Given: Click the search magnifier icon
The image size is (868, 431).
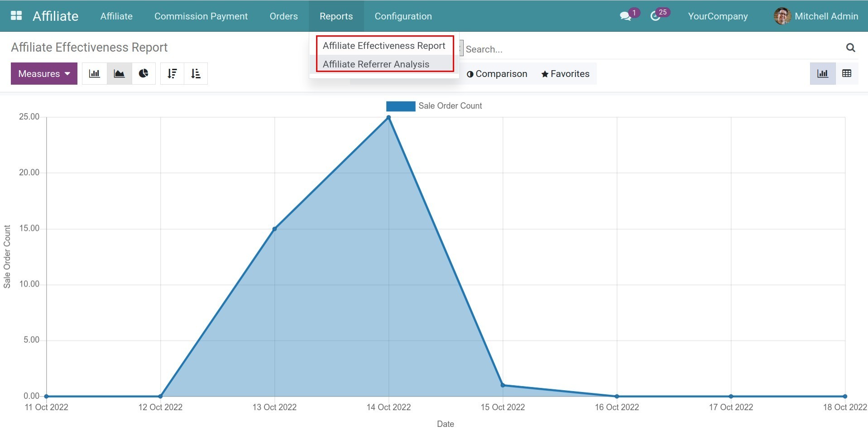Looking at the screenshot, I should point(850,48).
